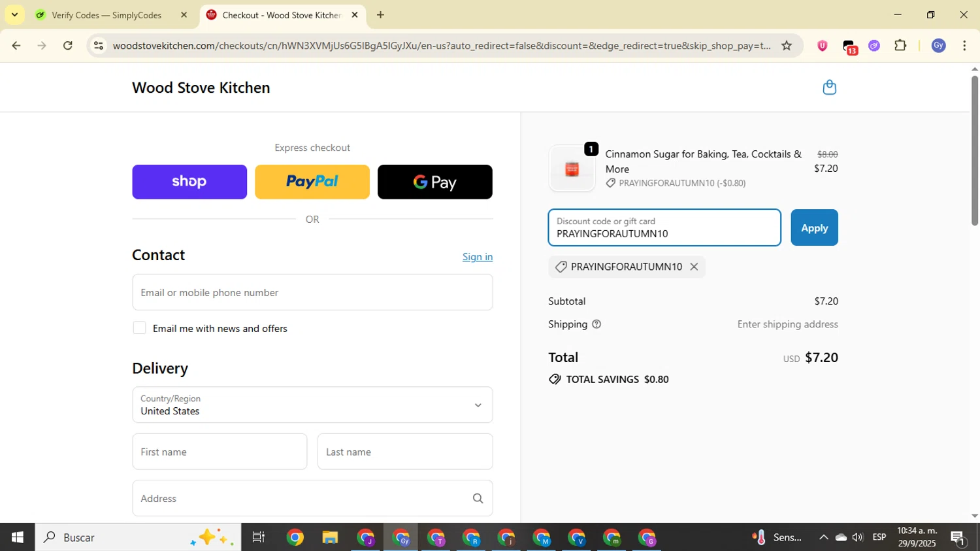
Task: Click the page vertical scrollbar
Action: (975, 150)
